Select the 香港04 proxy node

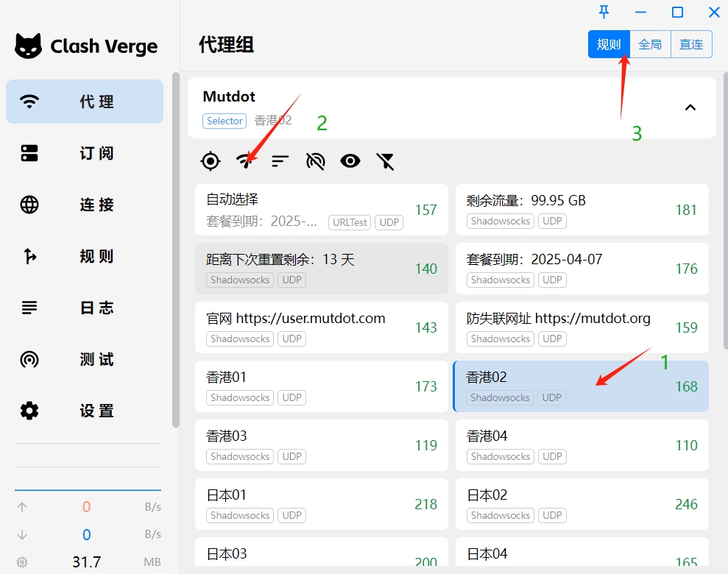point(582,445)
